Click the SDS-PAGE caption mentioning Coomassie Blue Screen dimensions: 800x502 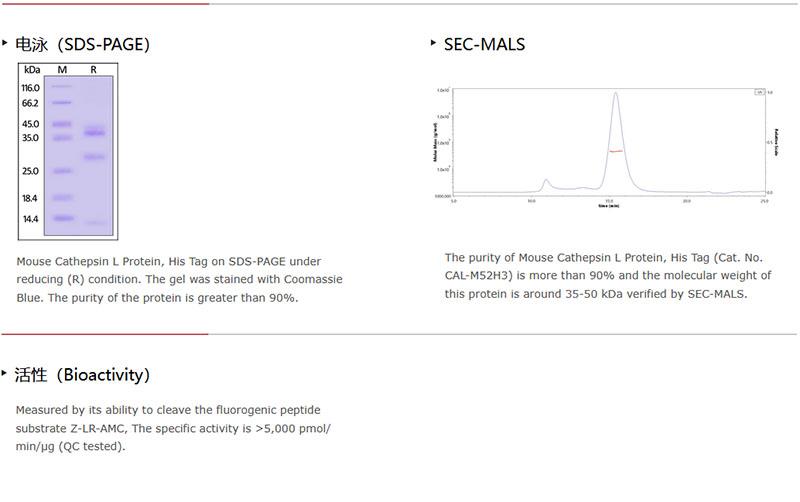[x=179, y=279]
